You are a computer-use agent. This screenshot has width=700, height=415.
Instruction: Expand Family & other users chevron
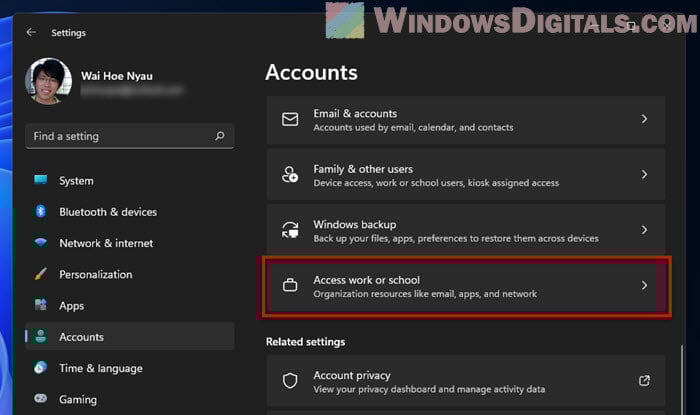pyautogui.click(x=644, y=174)
